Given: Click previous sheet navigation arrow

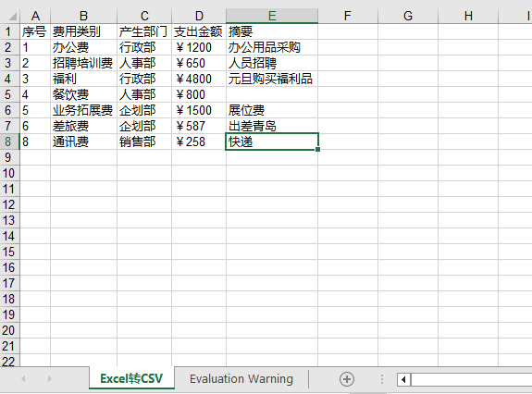Looking at the screenshot, I should coord(23,378).
